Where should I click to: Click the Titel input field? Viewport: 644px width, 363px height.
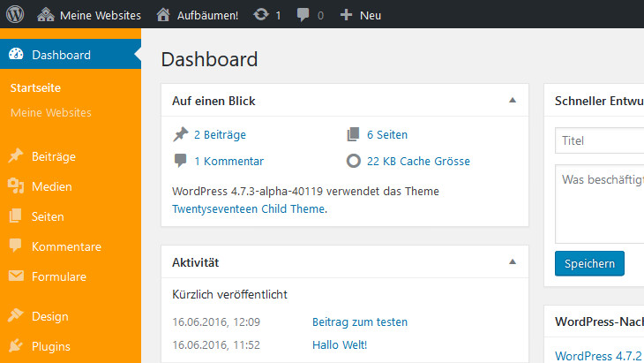tap(598, 140)
